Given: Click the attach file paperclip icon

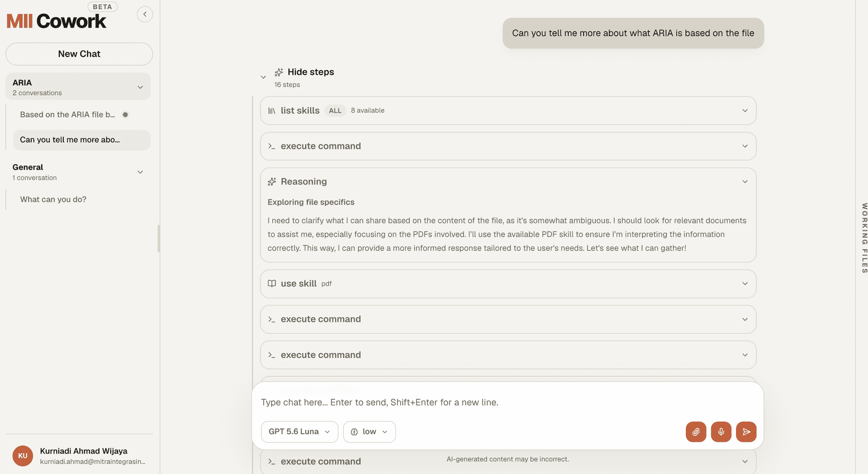Looking at the screenshot, I should pyautogui.click(x=696, y=431).
